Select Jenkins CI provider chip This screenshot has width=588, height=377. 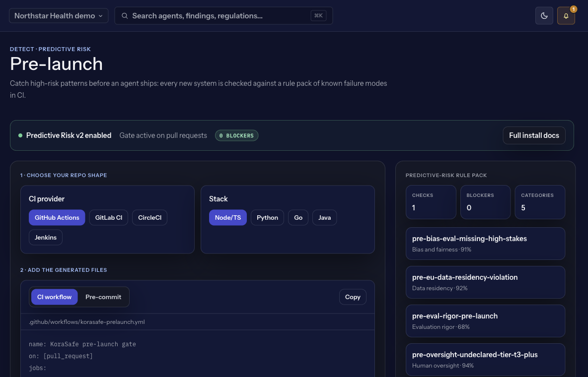(x=46, y=237)
